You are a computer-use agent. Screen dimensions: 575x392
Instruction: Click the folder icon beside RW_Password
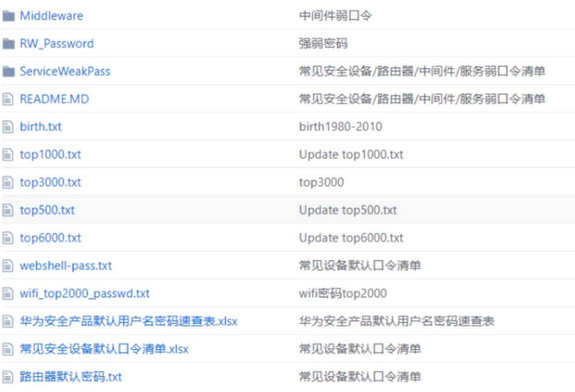tap(8, 44)
